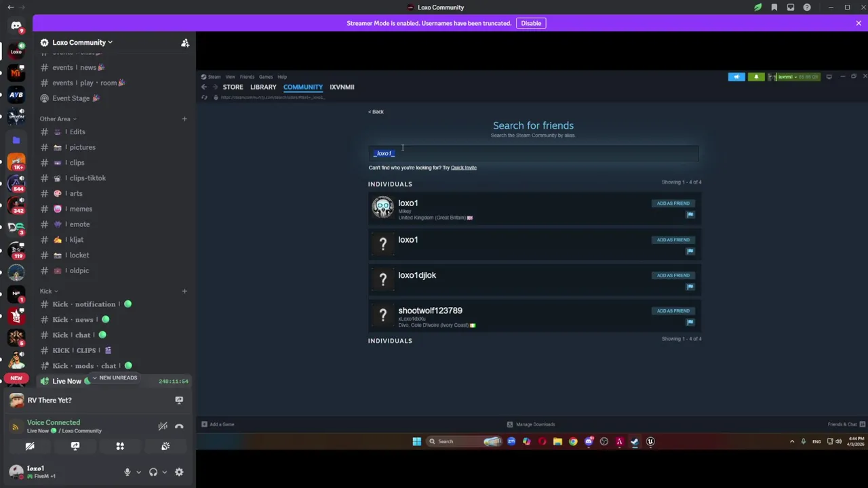868x488 pixels.
Task: Open Add a Game in Steam
Action: click(x=218, y=424)
